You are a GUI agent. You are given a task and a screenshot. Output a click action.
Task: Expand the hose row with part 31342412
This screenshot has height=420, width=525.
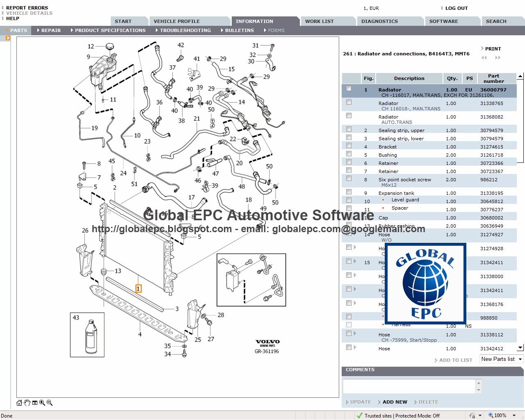pos(355,347)
